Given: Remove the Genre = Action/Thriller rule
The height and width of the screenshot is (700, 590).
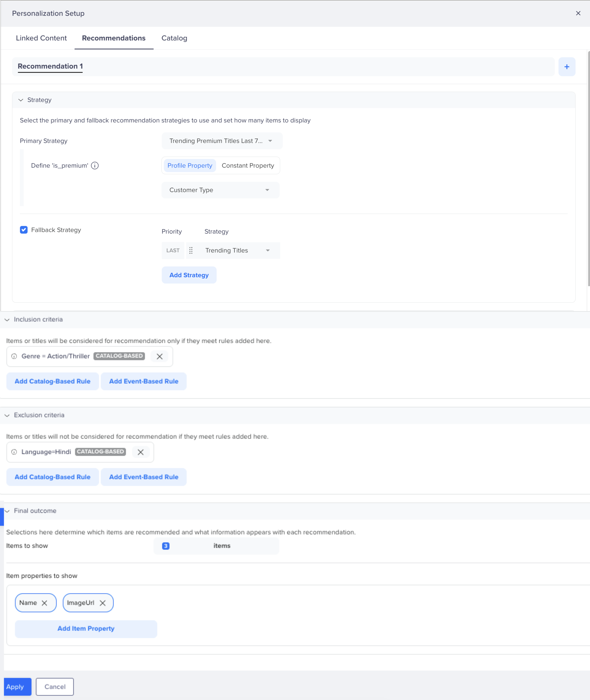Looking at the screenshot, I should (x=160, y=357).
